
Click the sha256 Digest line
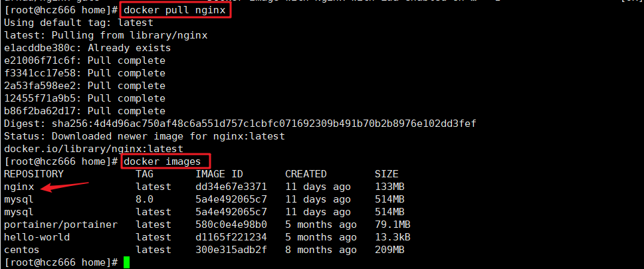241,124
